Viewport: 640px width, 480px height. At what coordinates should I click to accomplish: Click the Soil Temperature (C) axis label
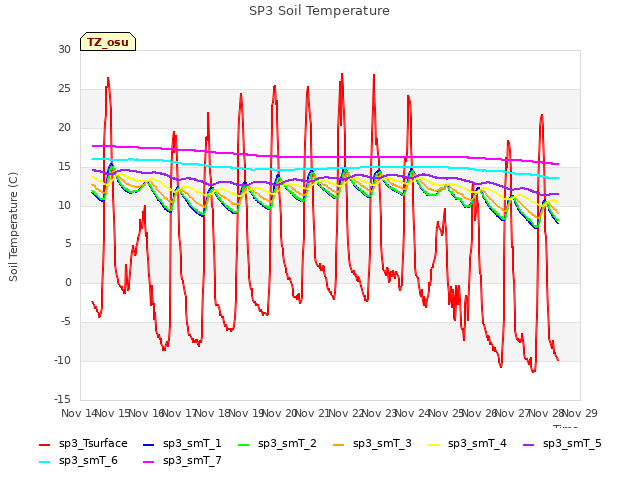tap(13, 227)
